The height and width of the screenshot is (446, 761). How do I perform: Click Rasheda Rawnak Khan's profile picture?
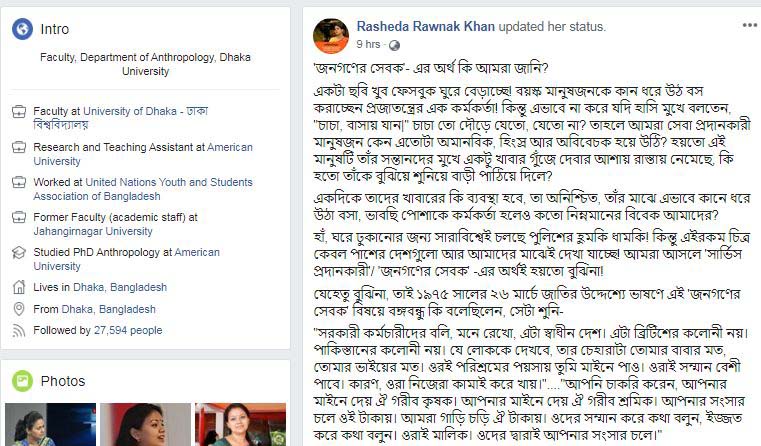331,36
